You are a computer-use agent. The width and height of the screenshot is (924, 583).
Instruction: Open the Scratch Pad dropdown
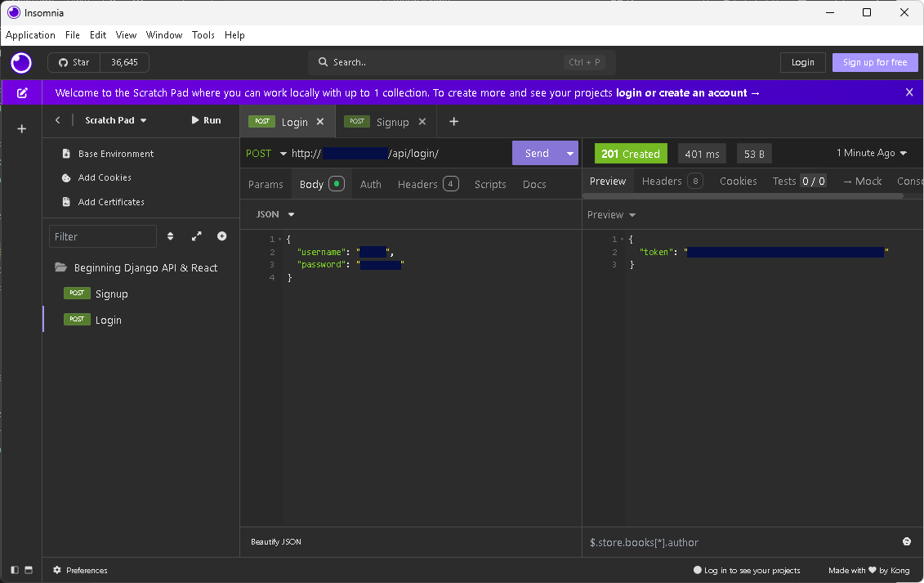pyautogui.click(x=114, y=119)
